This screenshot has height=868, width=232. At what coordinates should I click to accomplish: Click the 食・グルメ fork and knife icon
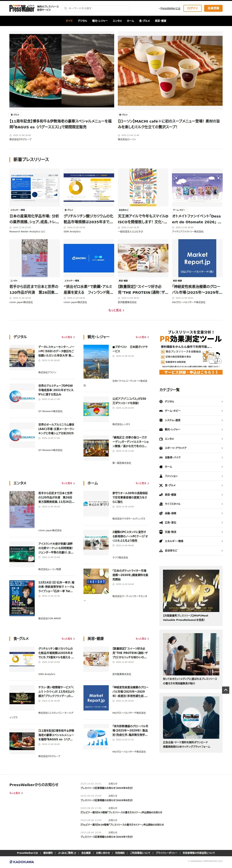tap(161, 485)
